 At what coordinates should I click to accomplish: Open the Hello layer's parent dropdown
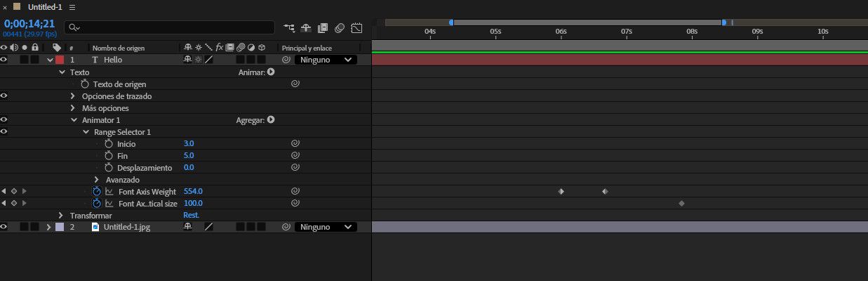pos(326,60)
